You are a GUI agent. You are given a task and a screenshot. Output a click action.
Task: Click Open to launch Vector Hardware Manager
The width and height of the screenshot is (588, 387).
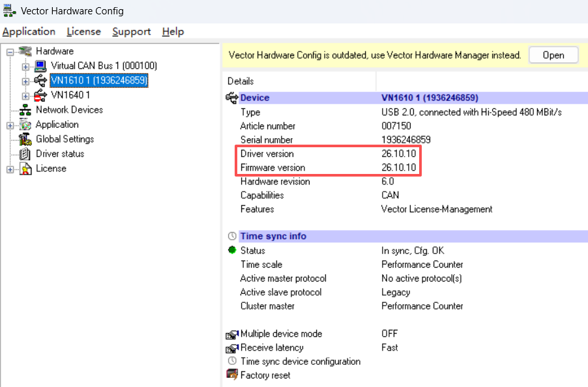point(553,55)
